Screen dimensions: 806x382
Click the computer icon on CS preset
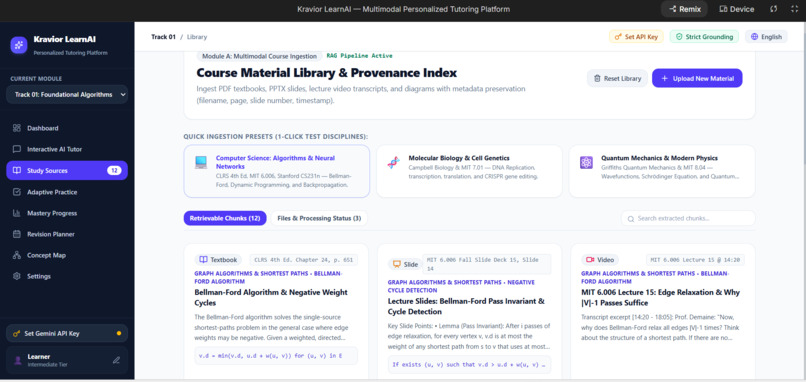(201, 162)
